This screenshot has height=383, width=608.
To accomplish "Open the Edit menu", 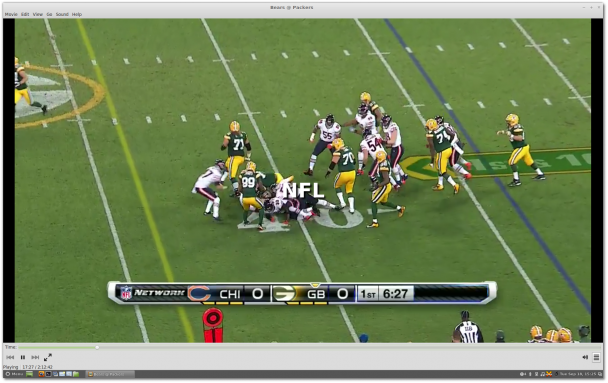I will click(x=25, y=14).
